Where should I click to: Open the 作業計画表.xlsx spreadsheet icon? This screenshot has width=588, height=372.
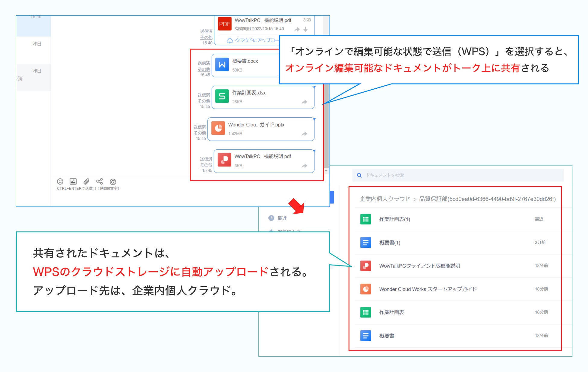pyautogui.click(x=222, y=97)
